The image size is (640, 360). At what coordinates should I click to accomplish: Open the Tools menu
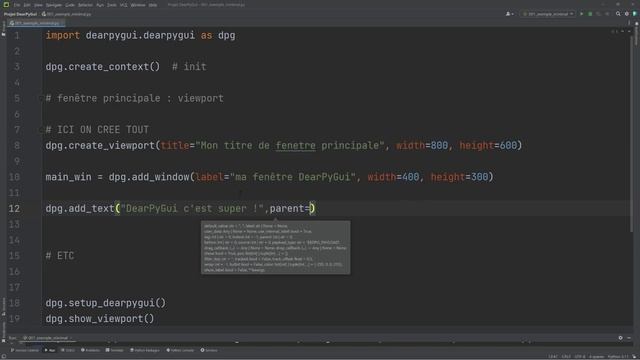coord(112,5)
